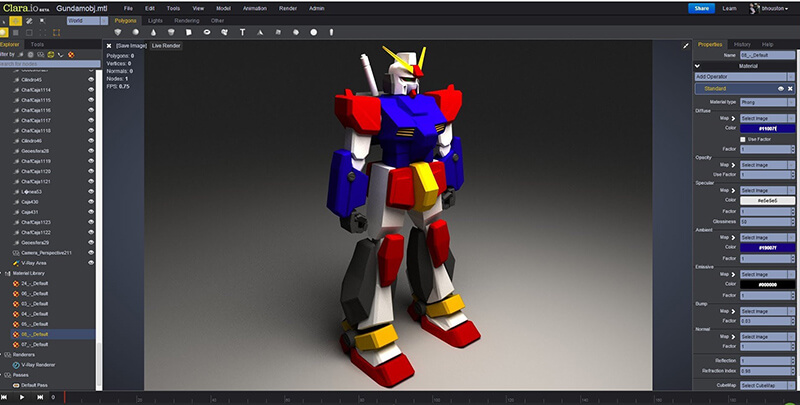Screen dimensions: 800x405
Task: Add the capsule primitive at toolbar end
Action: 331,32
